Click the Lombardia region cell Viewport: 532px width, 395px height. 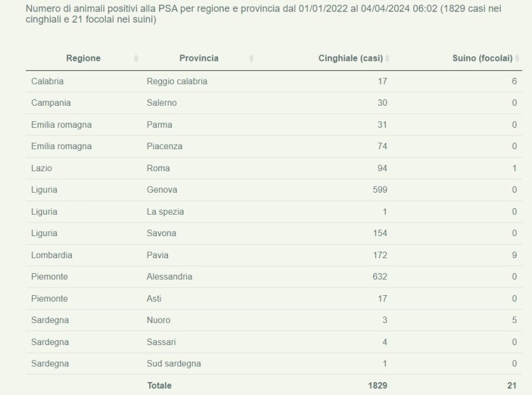pyautogui.click(x=51, y=255)
